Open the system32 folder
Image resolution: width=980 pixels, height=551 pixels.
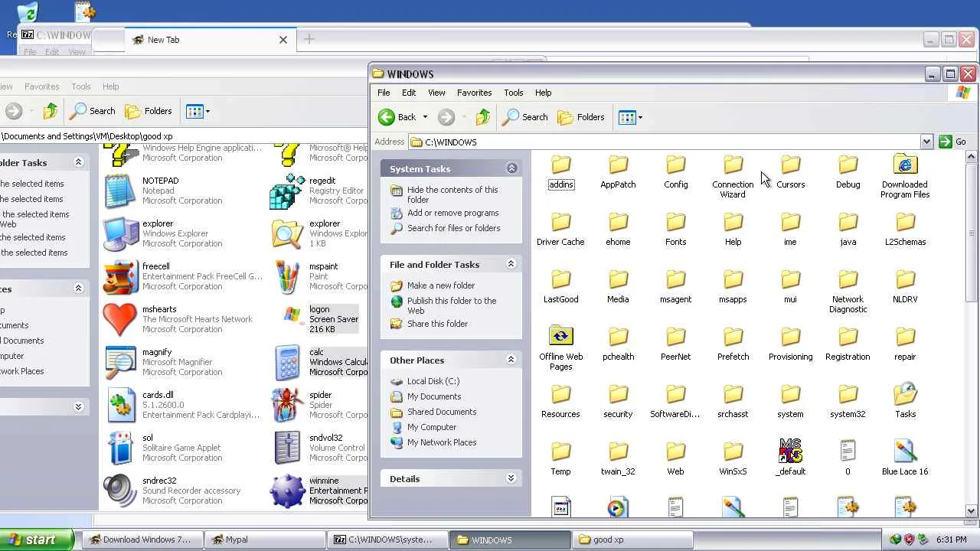(x=848, y=402)
